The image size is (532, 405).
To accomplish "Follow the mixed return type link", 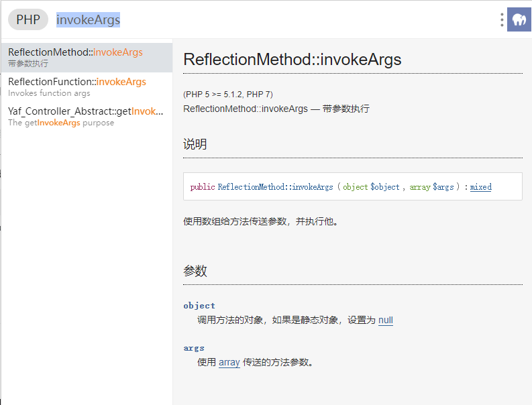I will coord(480,187).
